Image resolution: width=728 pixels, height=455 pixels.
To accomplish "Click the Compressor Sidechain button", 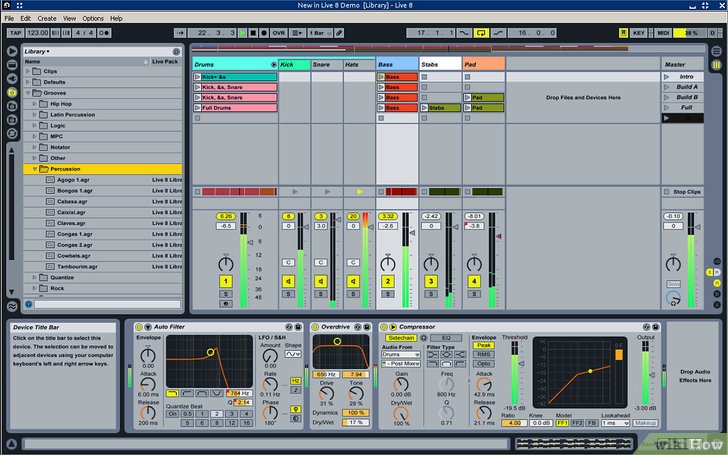I will pos(401,338).
